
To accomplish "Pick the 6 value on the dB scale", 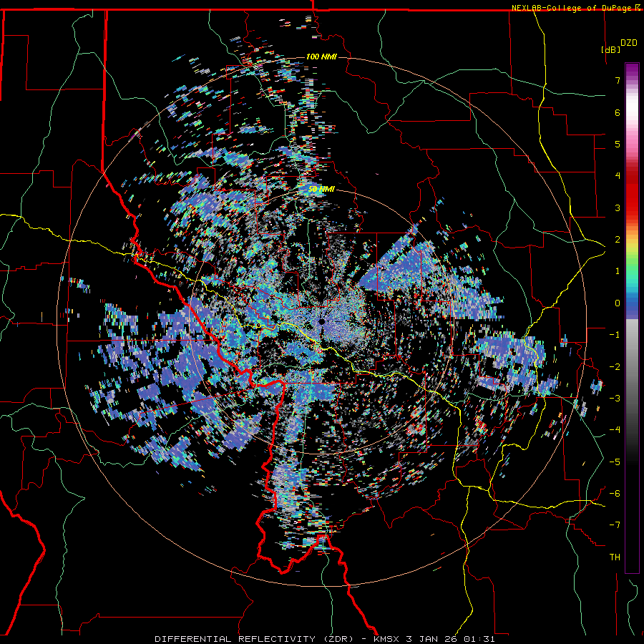I will coord(618,112).
